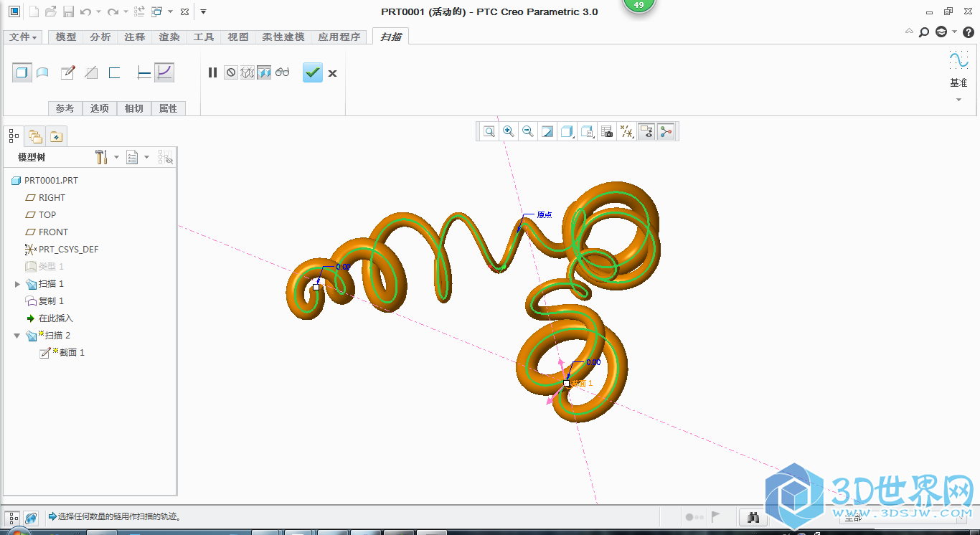
Task: Click the open file icon
Action: [51, 11]
